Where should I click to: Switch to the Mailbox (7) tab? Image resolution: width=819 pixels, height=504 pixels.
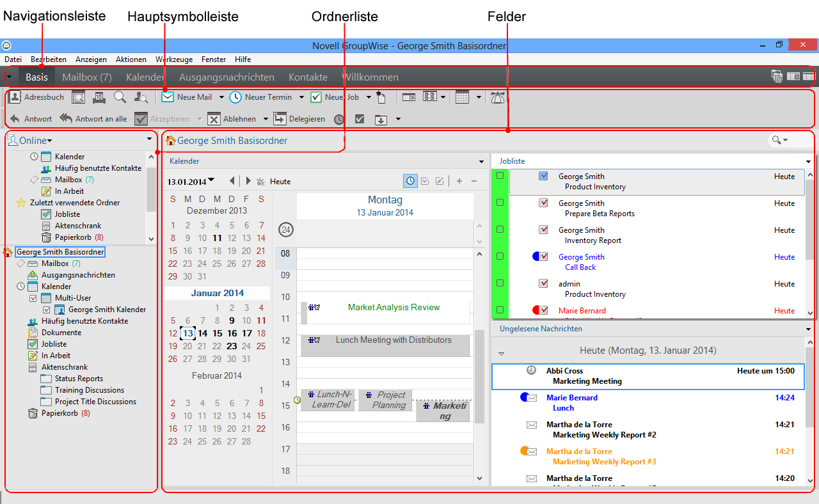[87, 77]
